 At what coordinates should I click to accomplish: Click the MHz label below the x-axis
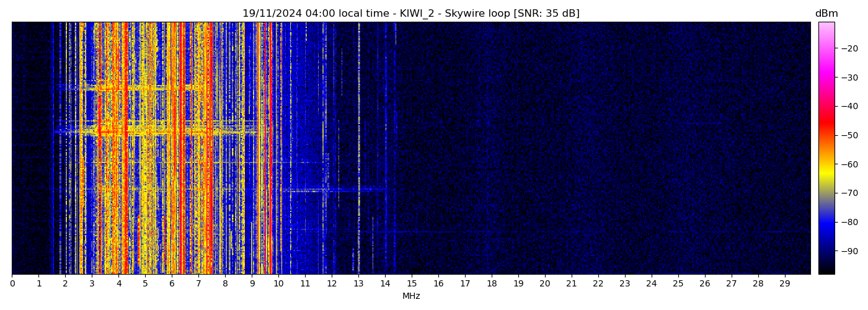(x=411, y=296)
